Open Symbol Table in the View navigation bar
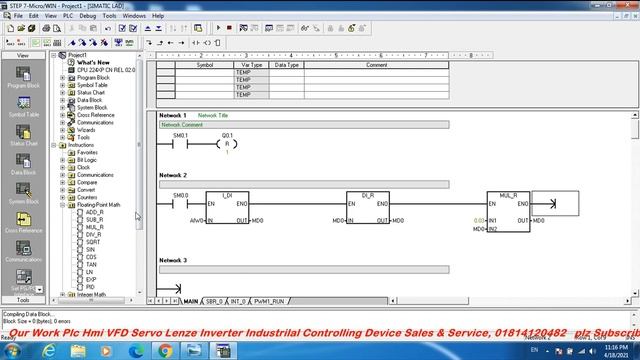 tap(23, 107)
